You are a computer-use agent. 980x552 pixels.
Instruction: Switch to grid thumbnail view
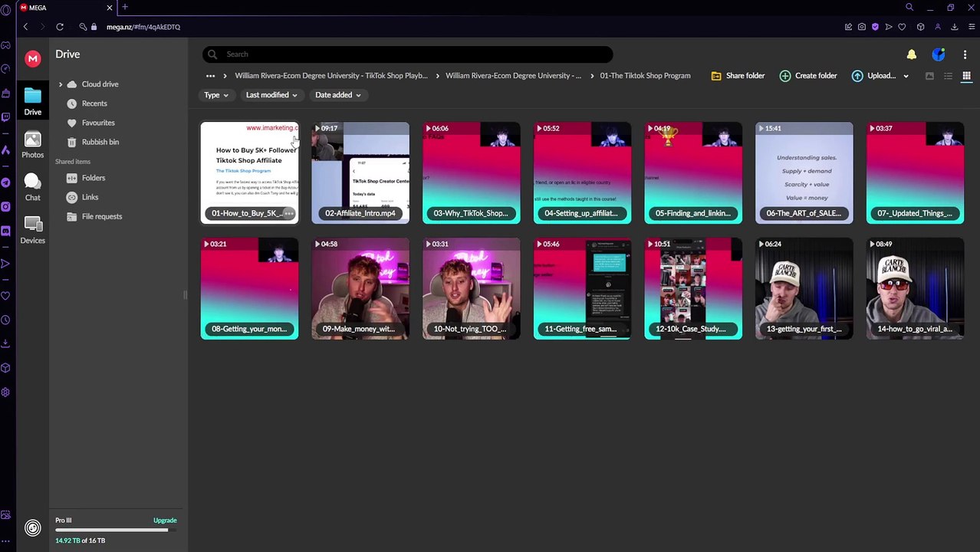tap(966, 76)
